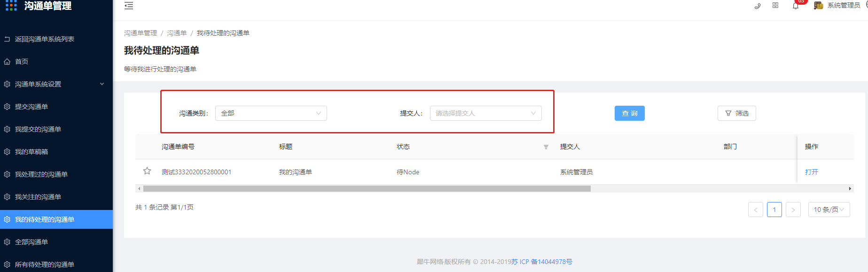
Task: Click the phone handset icon in header
Action: pos(757,6)
